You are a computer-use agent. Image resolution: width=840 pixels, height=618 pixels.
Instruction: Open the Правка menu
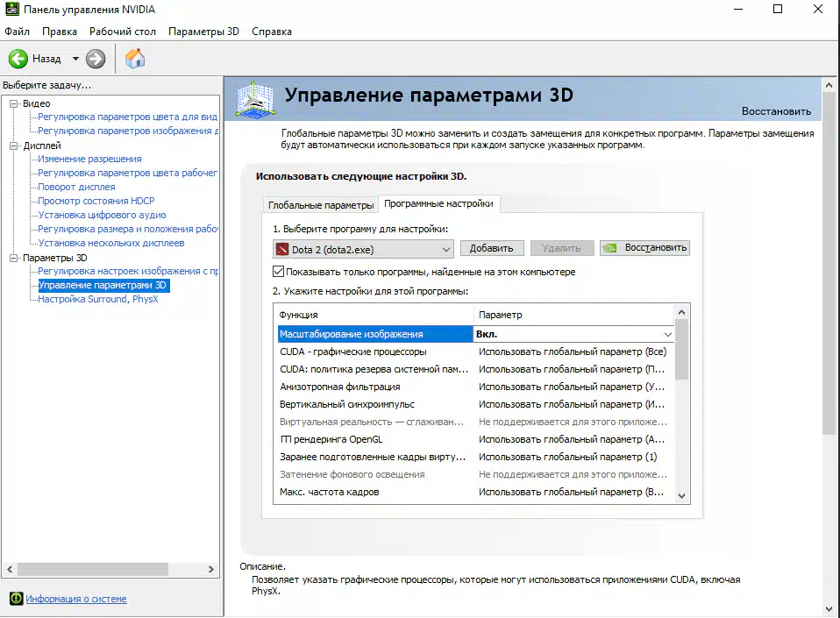click(x=60, y=32)
